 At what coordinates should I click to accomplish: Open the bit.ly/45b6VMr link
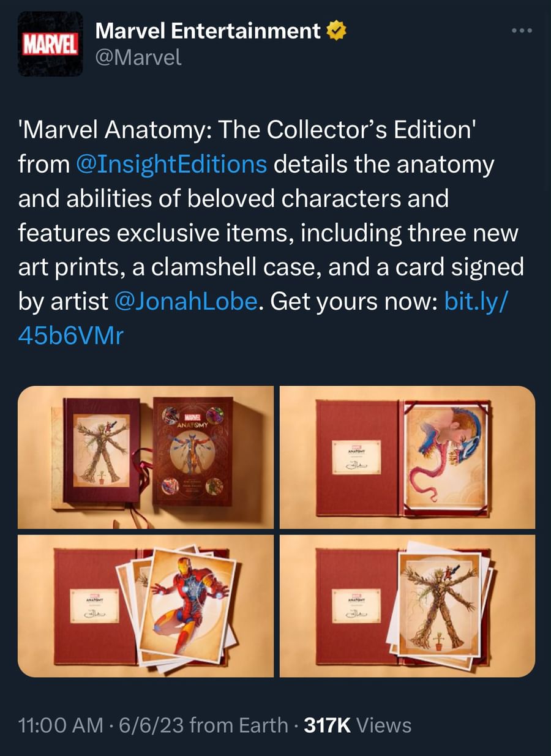pos(263,319)
